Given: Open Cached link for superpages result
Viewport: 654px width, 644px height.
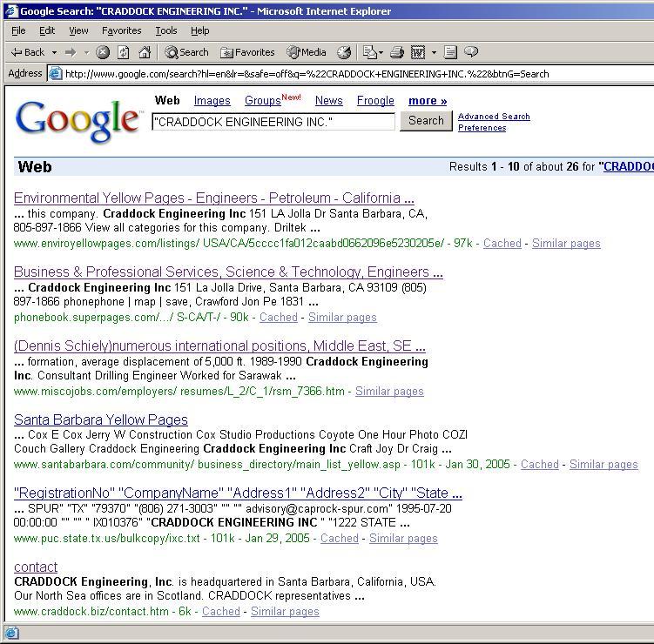Looking at the screenshot, I should pyautogui.click(x=279, y=317).
